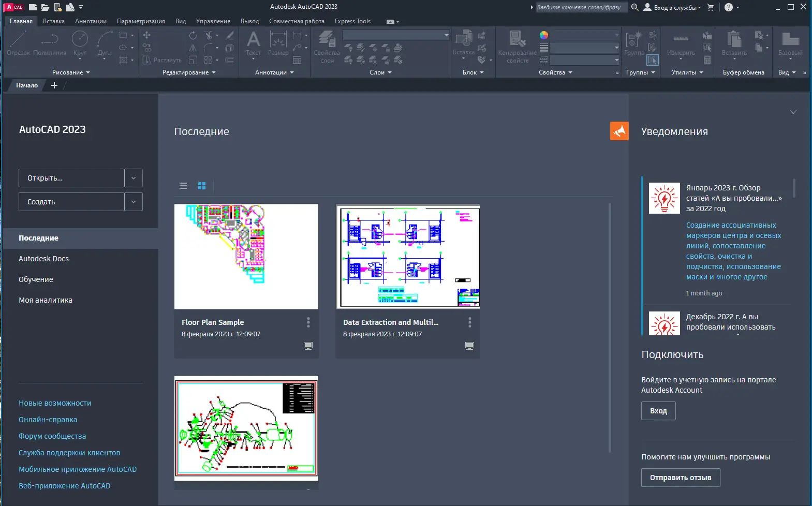Switch to the Вставка ribbon tab
Image resolution: width=812 pixels, height=506 pixels.
pyautogui.click(x=54, y=21)
